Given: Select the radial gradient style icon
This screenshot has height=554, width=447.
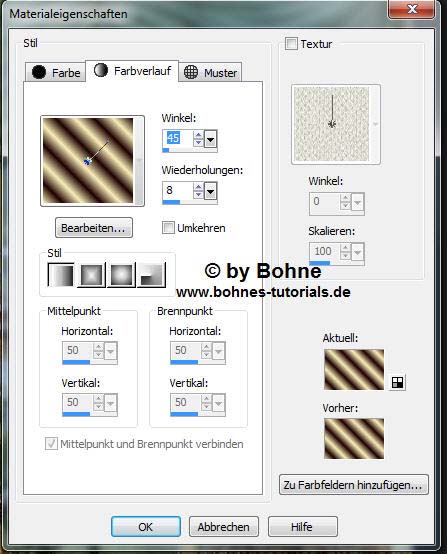Looking at the screenshot, I should coord(152,275).
